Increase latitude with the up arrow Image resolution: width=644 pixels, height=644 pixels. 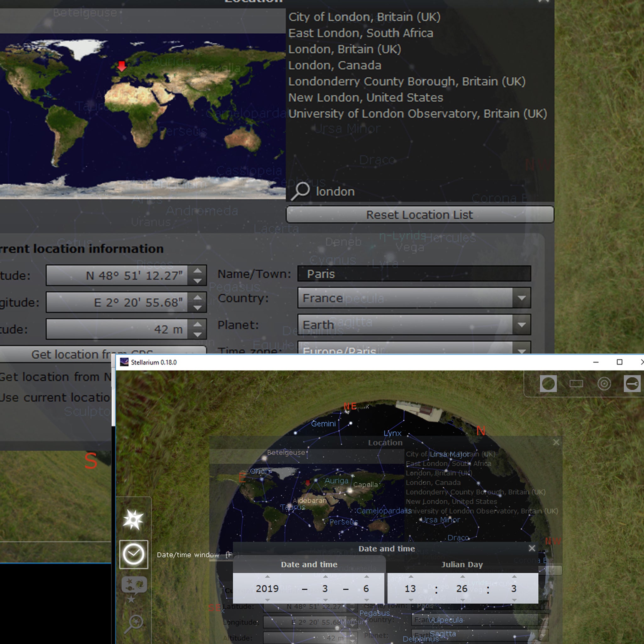click(197, 270)
